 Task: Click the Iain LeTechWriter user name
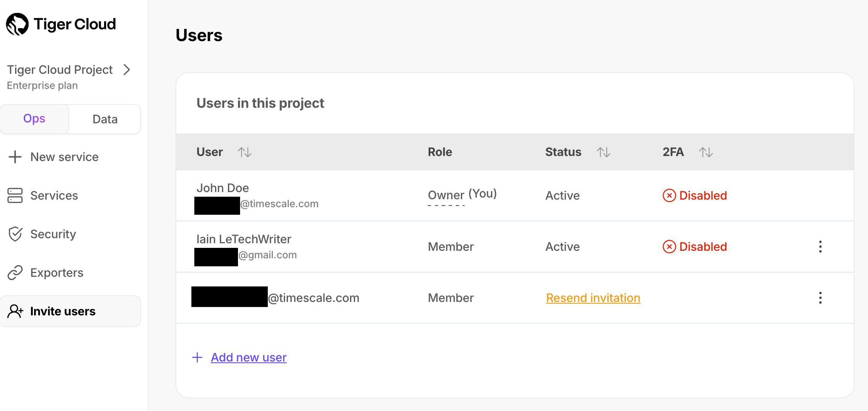(244, 239)
